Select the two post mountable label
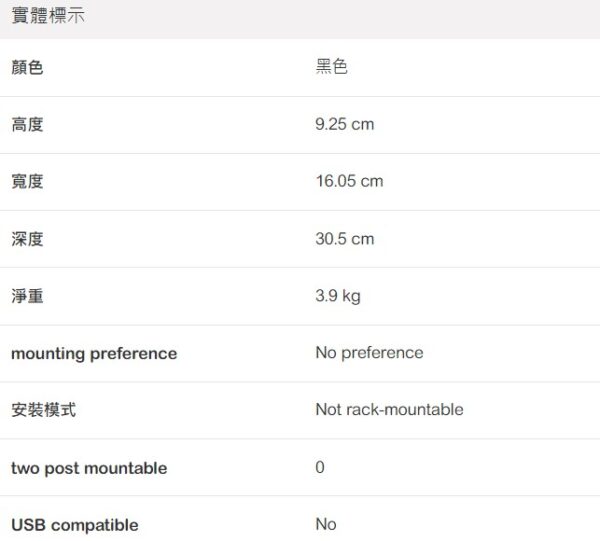The width and height of the screenshot is (600, 541). (x=89, y=468)
